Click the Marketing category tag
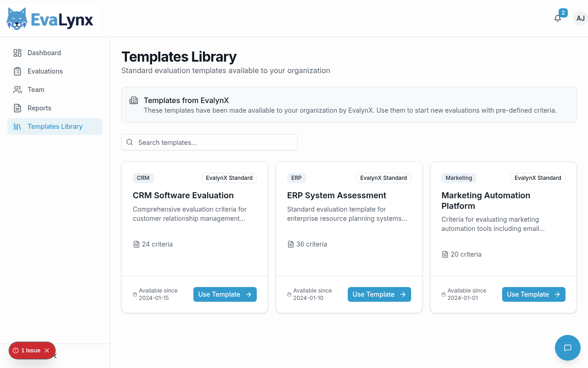588x368 pixels. [459, 178]
